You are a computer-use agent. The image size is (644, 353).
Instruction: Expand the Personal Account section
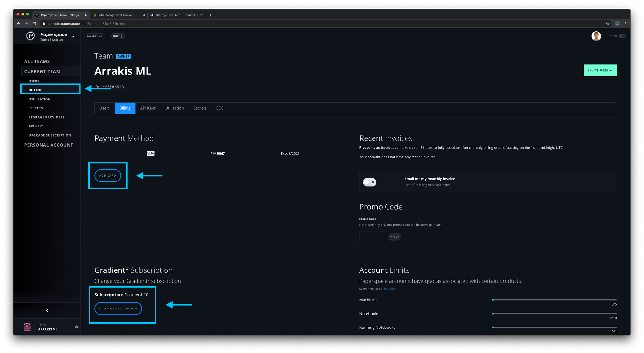[x=49, y=145]
